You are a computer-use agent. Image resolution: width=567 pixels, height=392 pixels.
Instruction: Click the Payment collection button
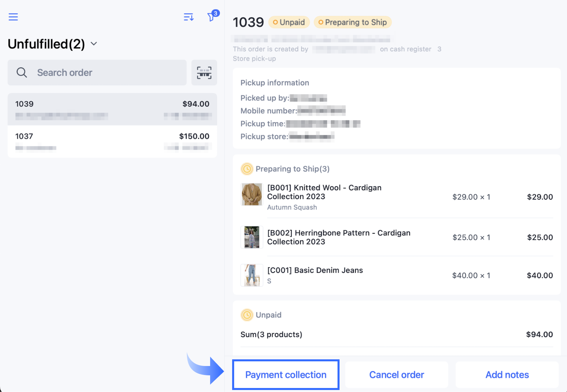tap(286, 375)
